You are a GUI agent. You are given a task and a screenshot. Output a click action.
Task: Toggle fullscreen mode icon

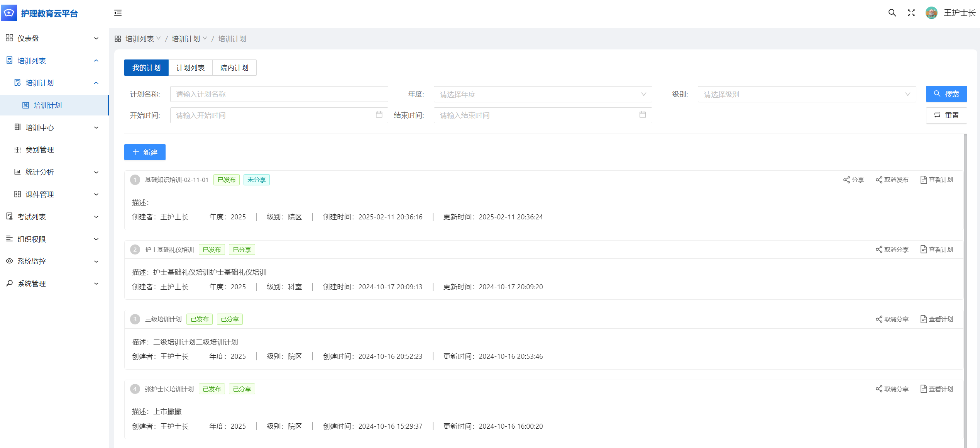tap(911, 13)
